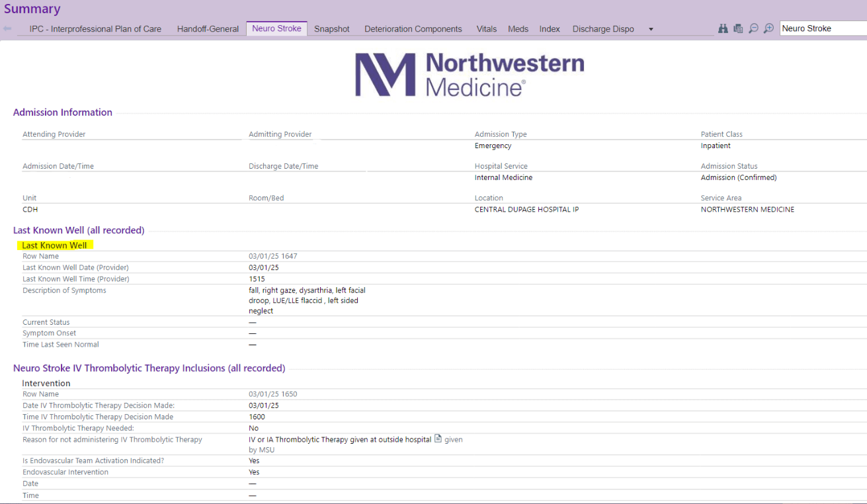
Task: Click the IV Thrombolytic Therapy Needed value No
Action: pos(254,428)
